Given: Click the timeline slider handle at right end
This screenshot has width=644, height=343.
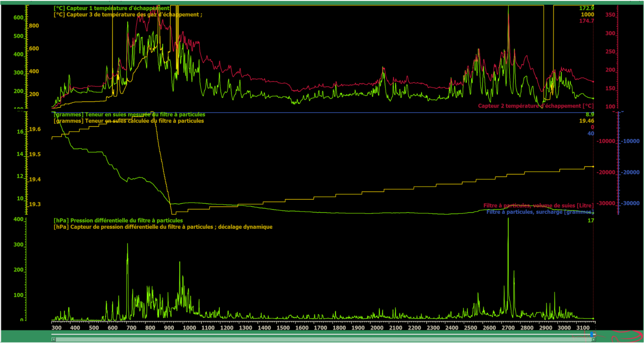Looking at the screenshot, I should point(592,334).
